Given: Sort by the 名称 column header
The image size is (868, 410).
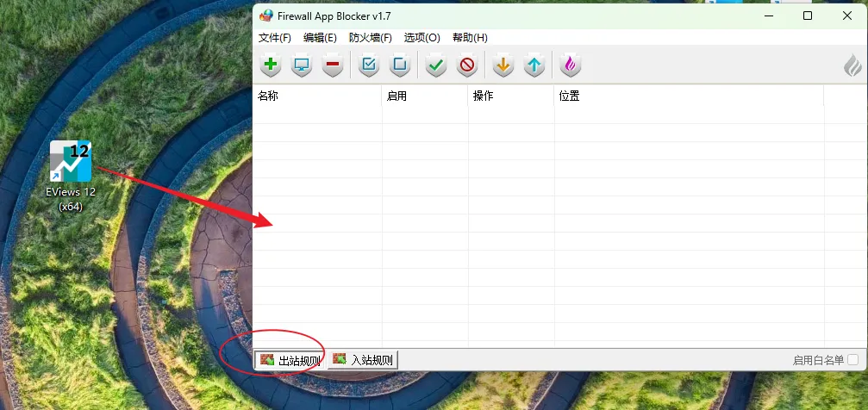Looking at the screenshot, I should point(317,96).
